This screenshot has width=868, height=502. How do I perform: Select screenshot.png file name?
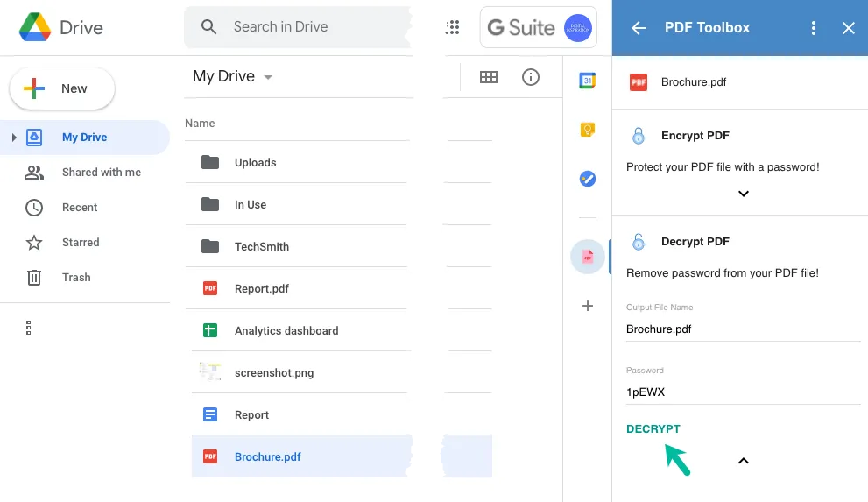pyautogui.click(x=274, y=373)
